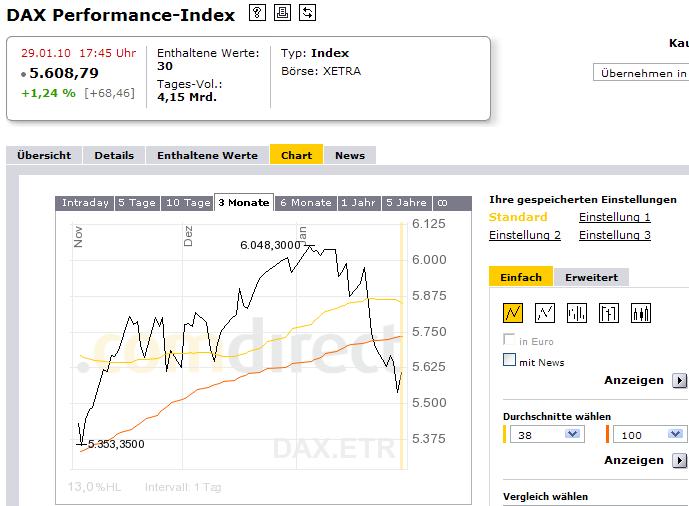Click the help question-mark icon beside title
The width and height of the screenshot is (689, 506).
point(257,13)
